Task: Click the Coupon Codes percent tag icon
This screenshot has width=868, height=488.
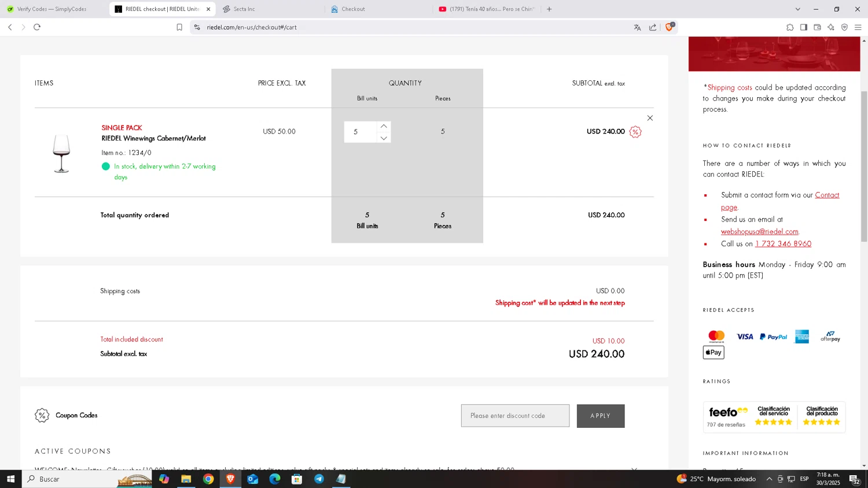Action: (x=42, y=415)
